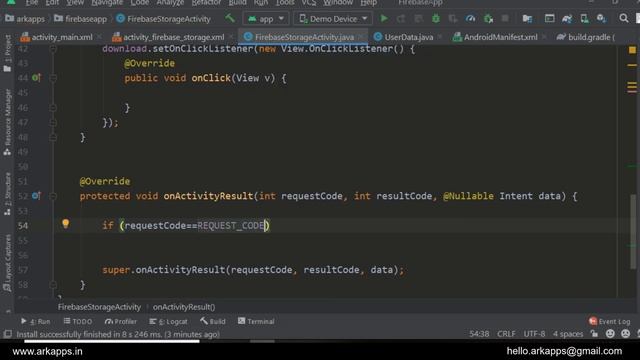Viewport: 640px width, 360px height.
Task: Open the Terminal tool window
Action: [x=256, y=321]
